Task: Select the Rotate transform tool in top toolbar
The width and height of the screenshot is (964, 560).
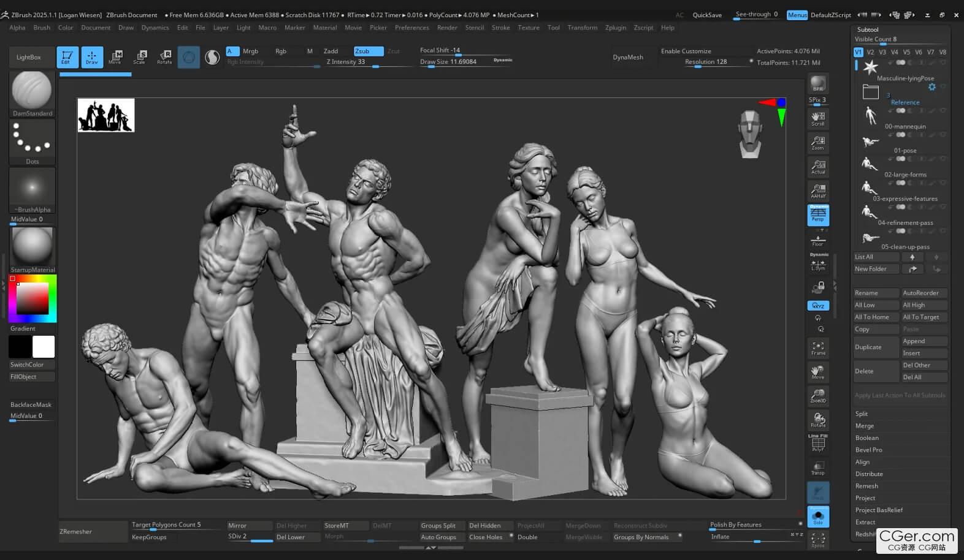Action: (x=164, y=57)
